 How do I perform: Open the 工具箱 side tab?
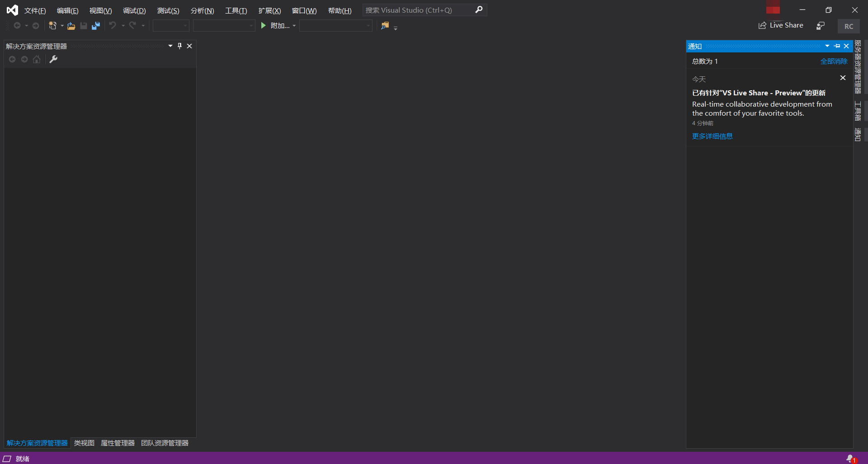[858, 111]
